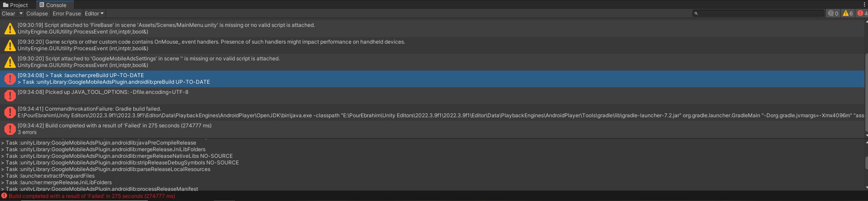This screenshot has height=201, width=868.
Task: Select the Console tab
Action: pos(52,5)
